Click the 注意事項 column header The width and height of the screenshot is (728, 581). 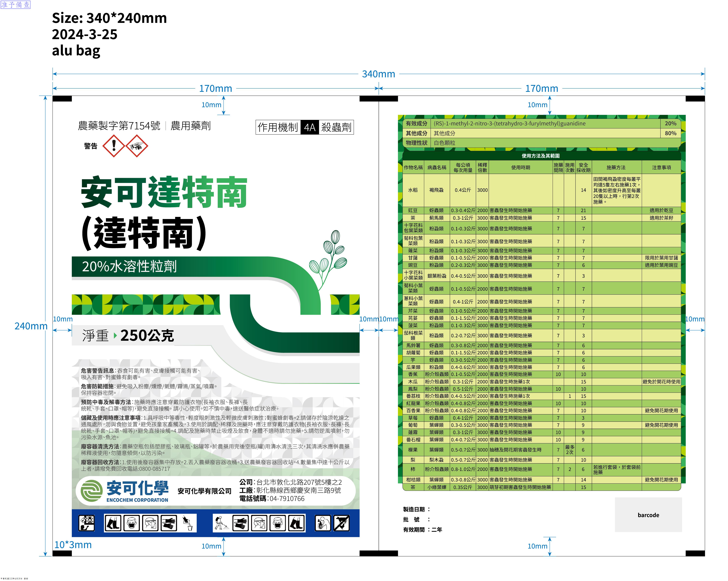pos(661,168)
